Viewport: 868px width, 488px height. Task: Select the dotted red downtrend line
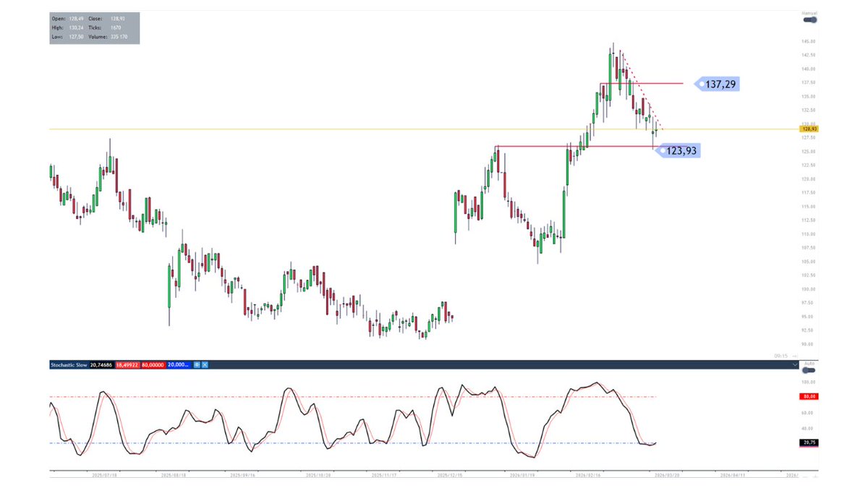pos(642,91)
